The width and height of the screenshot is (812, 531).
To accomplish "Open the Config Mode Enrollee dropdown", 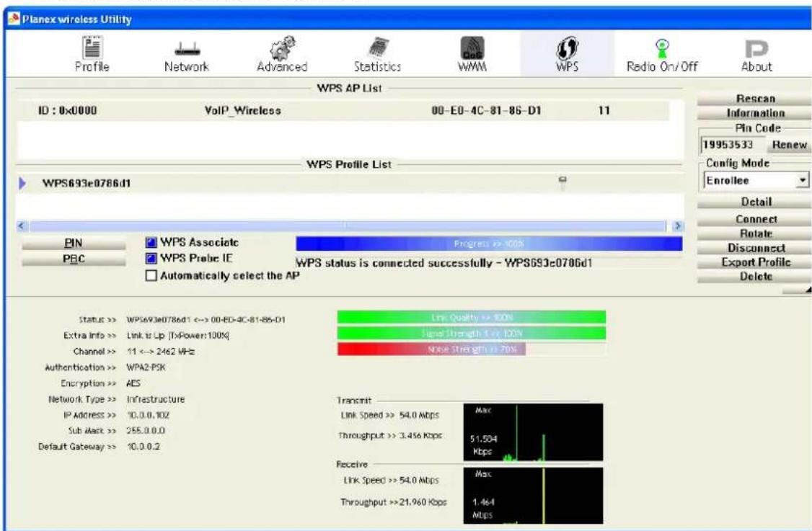I will click(802, 180).
